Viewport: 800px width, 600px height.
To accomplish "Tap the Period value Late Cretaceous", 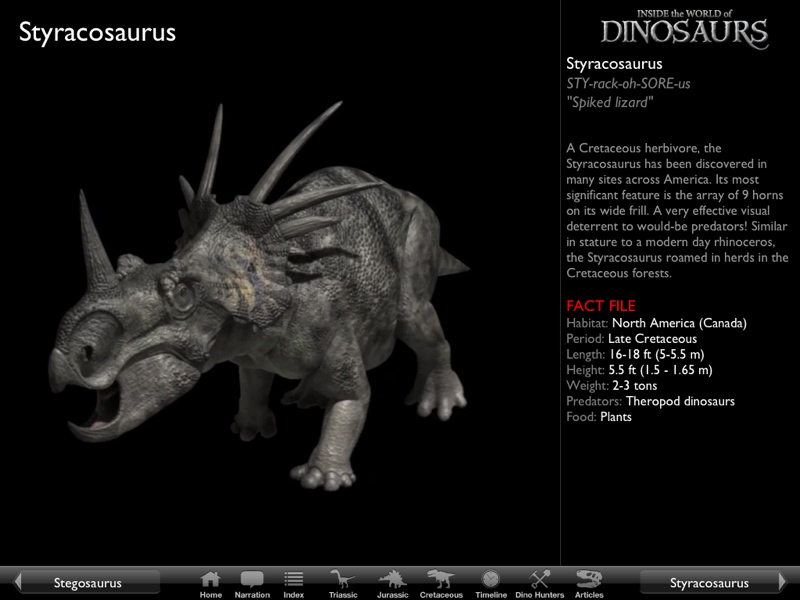I will [652, 339].
